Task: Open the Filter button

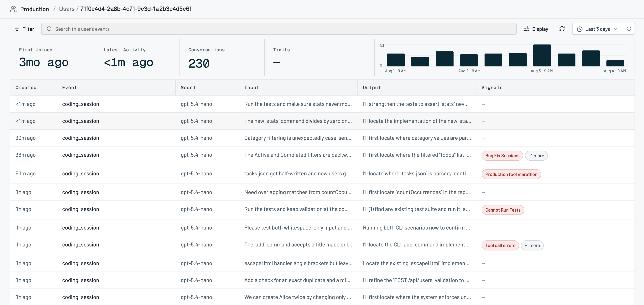Action: point(24,29)
